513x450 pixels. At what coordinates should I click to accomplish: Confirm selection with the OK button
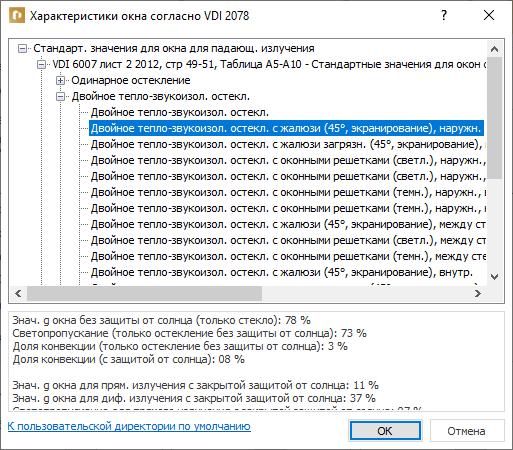pos(385,431)
